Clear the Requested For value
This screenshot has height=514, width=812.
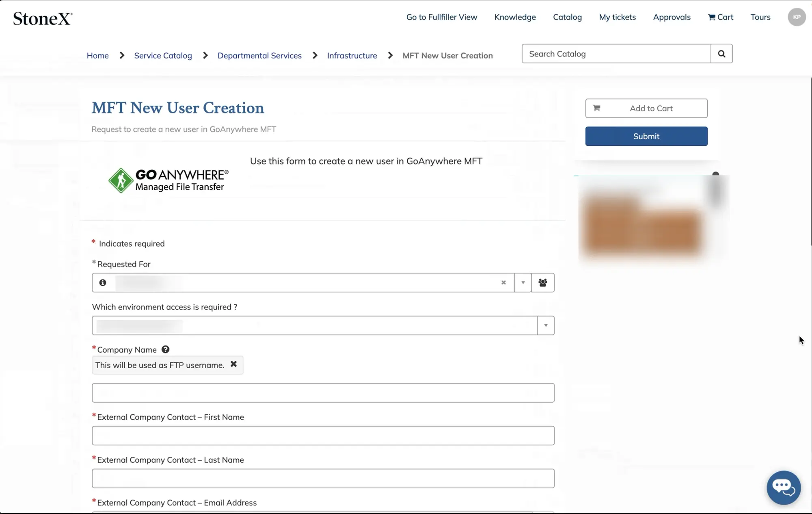click(503, 282)
